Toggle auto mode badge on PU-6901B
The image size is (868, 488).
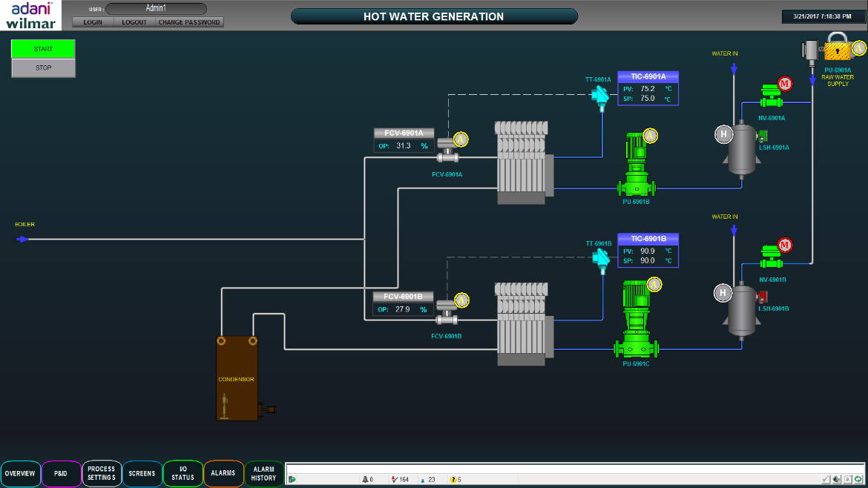[651, 136]
